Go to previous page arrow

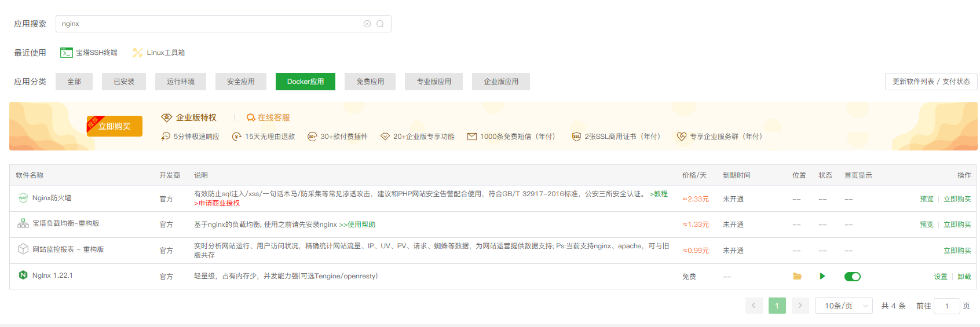[x=754, y=306]
